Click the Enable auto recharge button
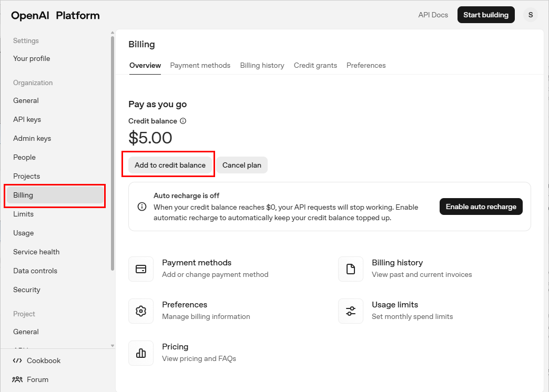 click(481, 207)
